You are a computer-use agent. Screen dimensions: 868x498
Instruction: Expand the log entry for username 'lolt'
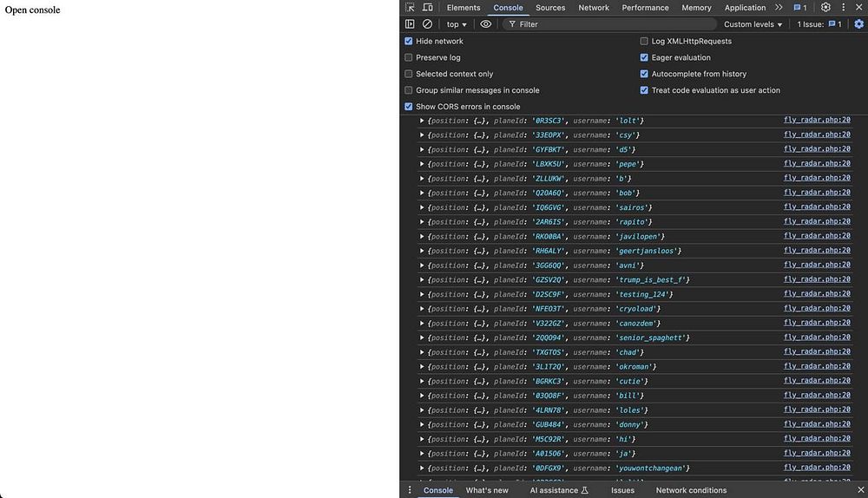coord(422,121)
